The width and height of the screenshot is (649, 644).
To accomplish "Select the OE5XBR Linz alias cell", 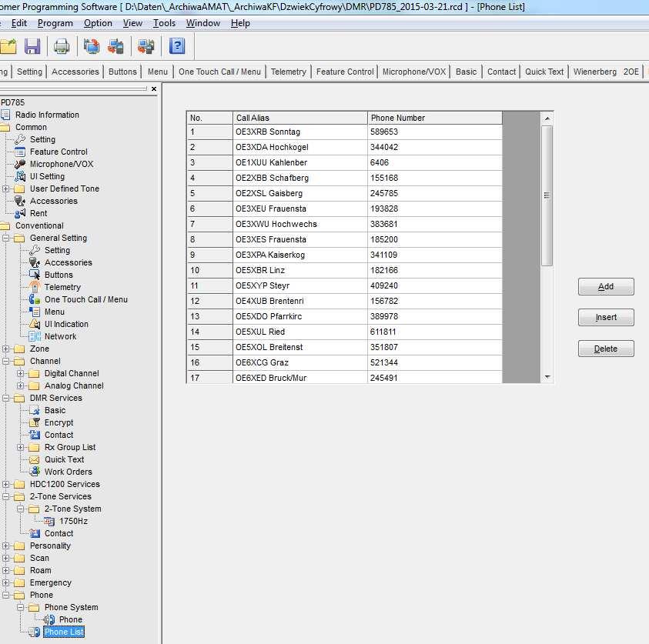I will tap(300, 271).
